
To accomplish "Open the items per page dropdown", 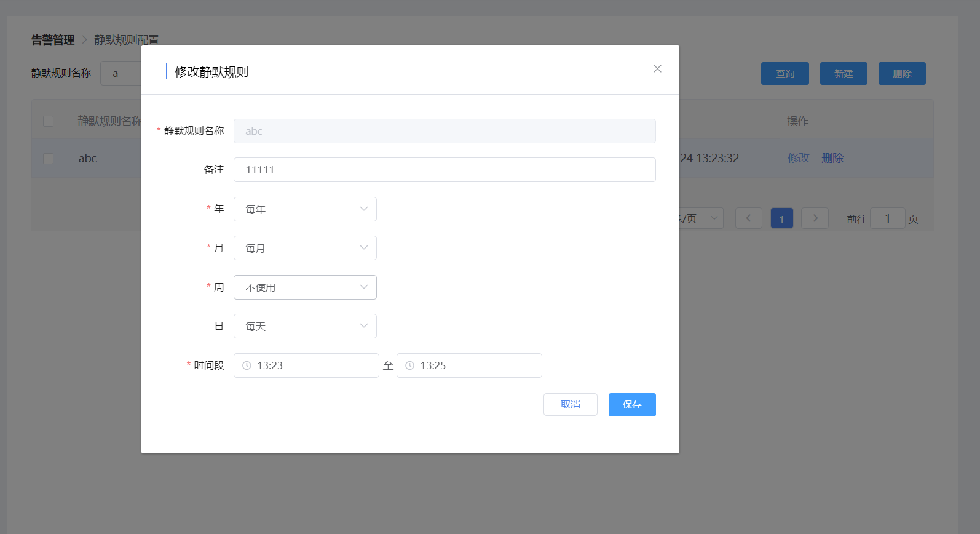I will (701, 218).
